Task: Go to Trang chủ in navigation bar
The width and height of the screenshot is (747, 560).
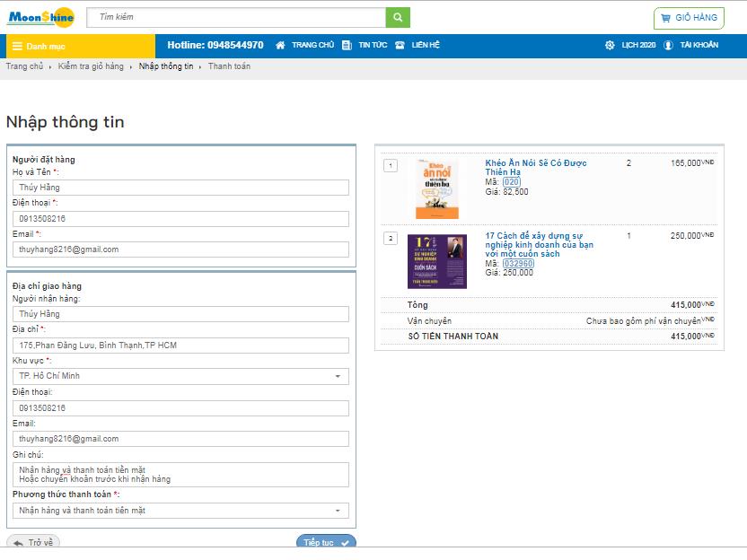Action: pyautogui.click(x=305, y=45)
